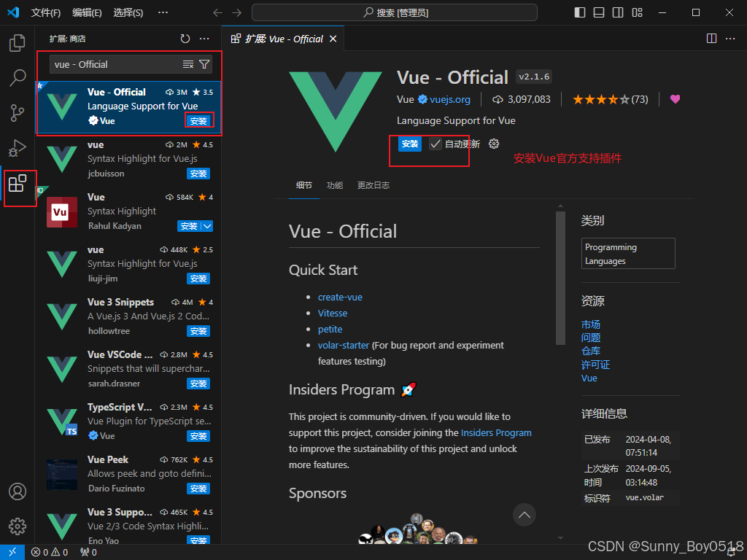This screenshot has width=747, height=560.
Task: Split the editor to the right
Action: point(711,39)
